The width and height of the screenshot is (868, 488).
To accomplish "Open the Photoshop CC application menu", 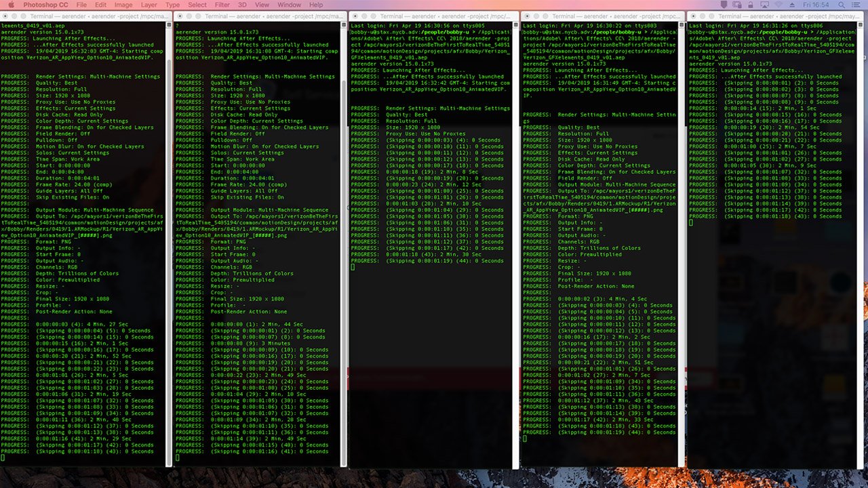I will (45, 5).
